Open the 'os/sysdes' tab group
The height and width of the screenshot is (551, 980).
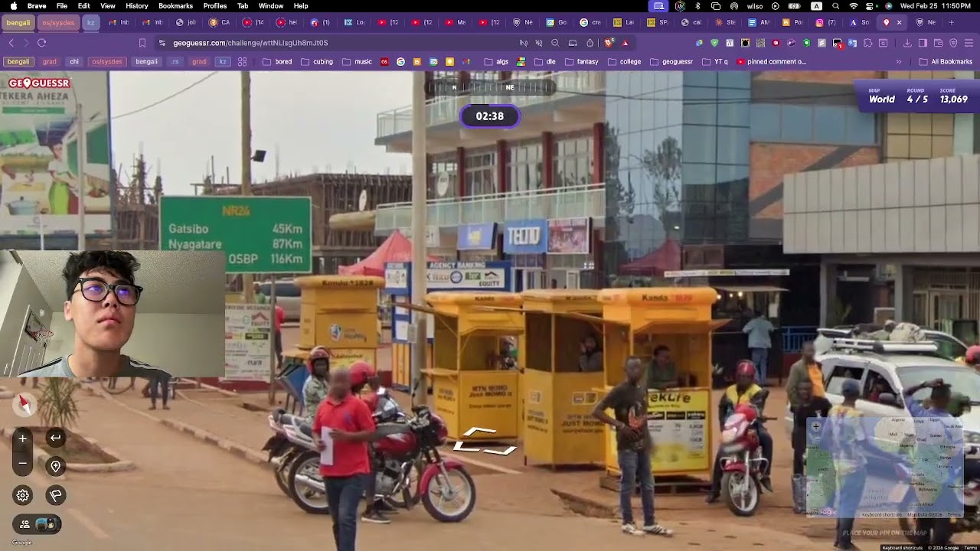coord(58,22)
